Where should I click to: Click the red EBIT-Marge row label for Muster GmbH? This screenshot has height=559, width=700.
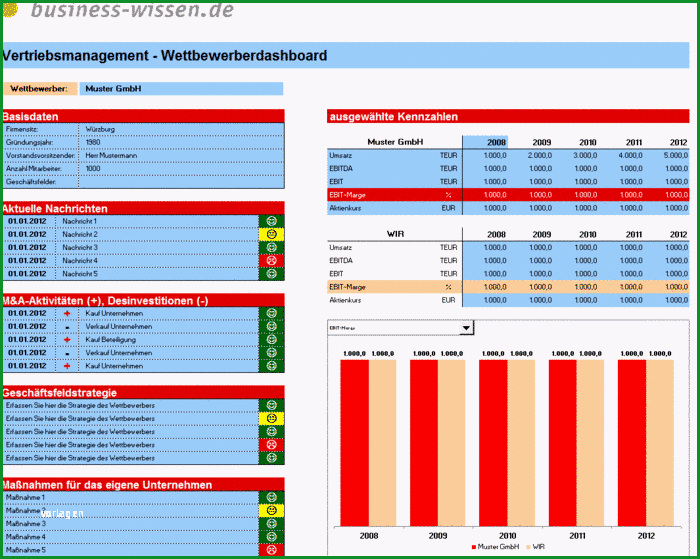click(347, 195)
